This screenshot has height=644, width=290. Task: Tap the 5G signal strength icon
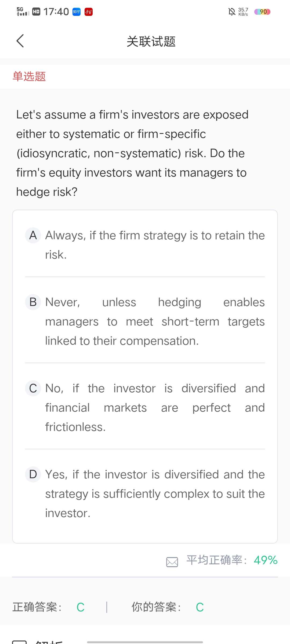pyautogui.click(x=23, y=12)
